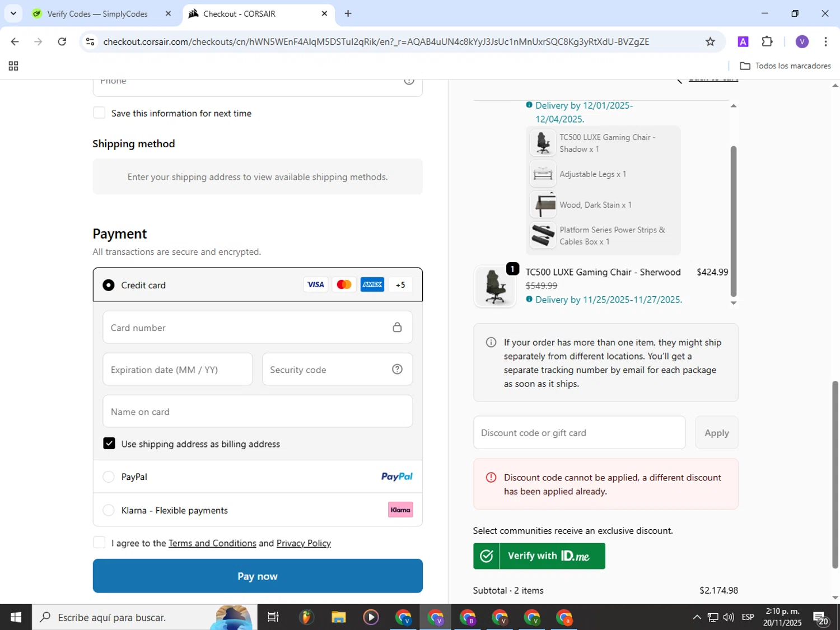
Task: Open the Windows Start menu
Action: click(x=16, y=617)
